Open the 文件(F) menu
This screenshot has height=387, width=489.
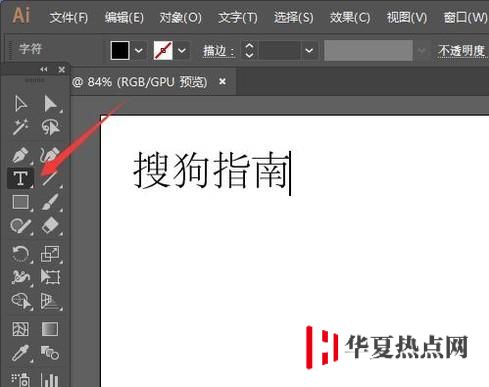[69, 18]
